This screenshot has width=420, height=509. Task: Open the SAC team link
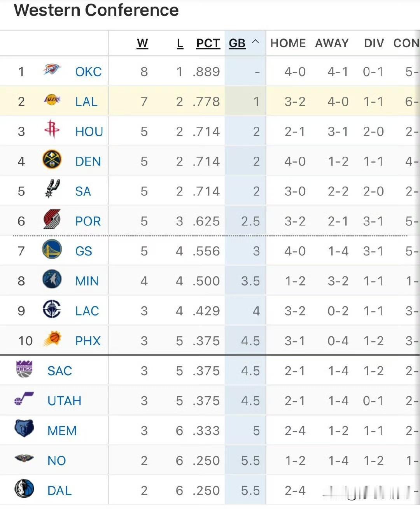tap(59, 371)
